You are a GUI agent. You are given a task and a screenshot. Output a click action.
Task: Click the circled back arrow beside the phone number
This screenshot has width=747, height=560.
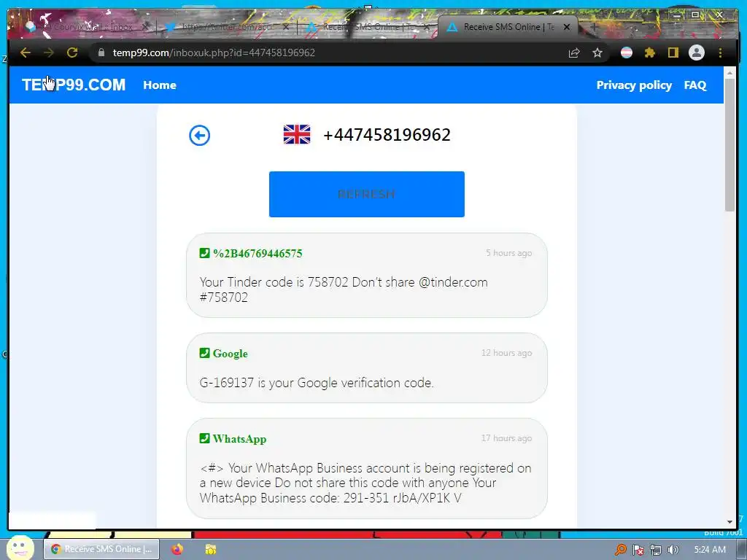point(200,135)
